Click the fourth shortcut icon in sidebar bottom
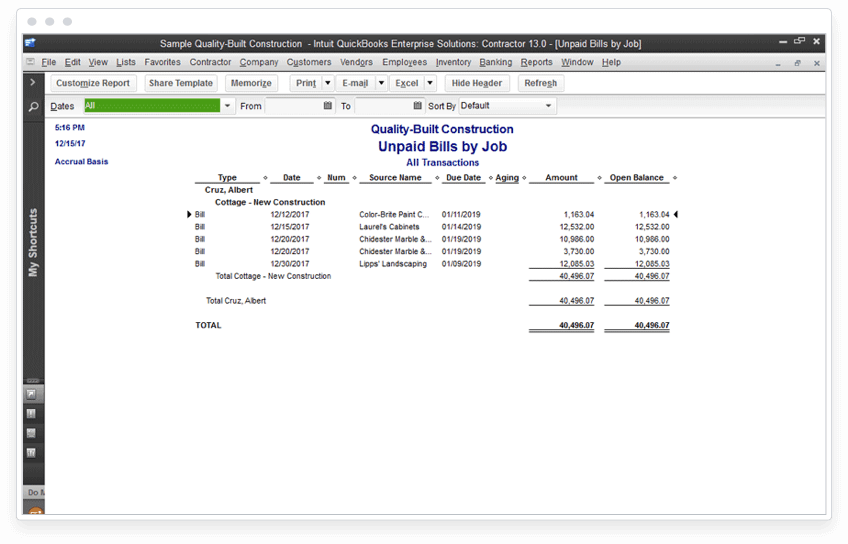Image resolution: width=848 pixels, height=544 pixels. tap(31, 453)
